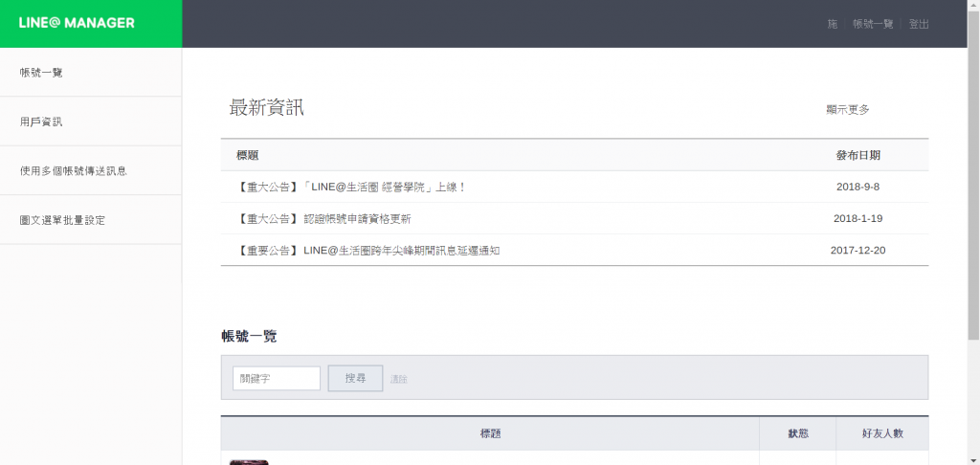Open the 認證帳號申請資格更新 announcement
This screenshot has width=980, height=465.
tap(323, 219)
